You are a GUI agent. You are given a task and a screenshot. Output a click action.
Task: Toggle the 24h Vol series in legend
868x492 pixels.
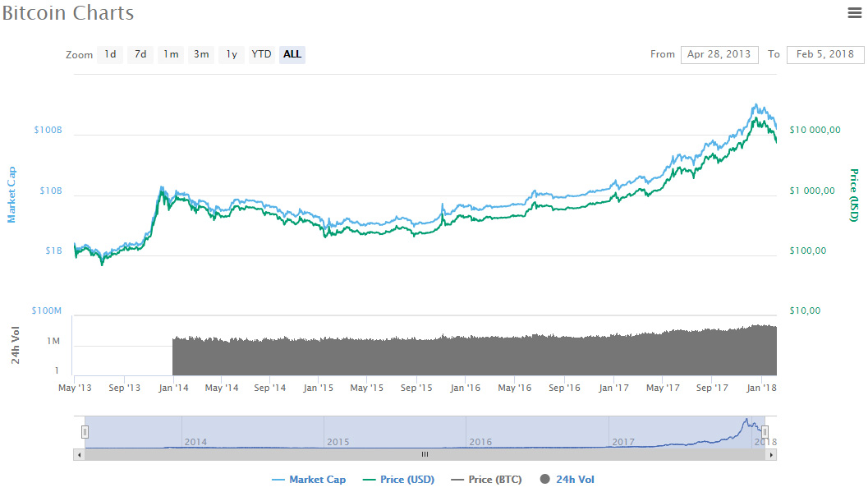(567, 480)
